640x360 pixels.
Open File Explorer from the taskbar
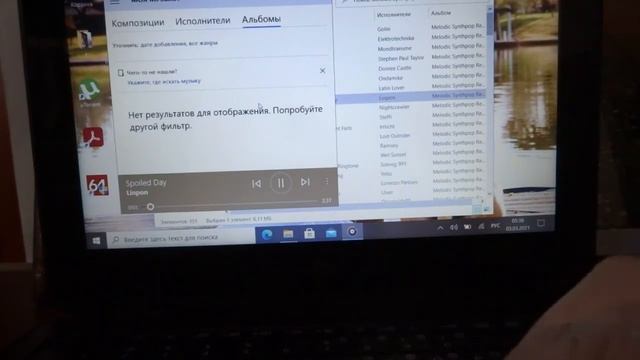click(x=288, y=233)
